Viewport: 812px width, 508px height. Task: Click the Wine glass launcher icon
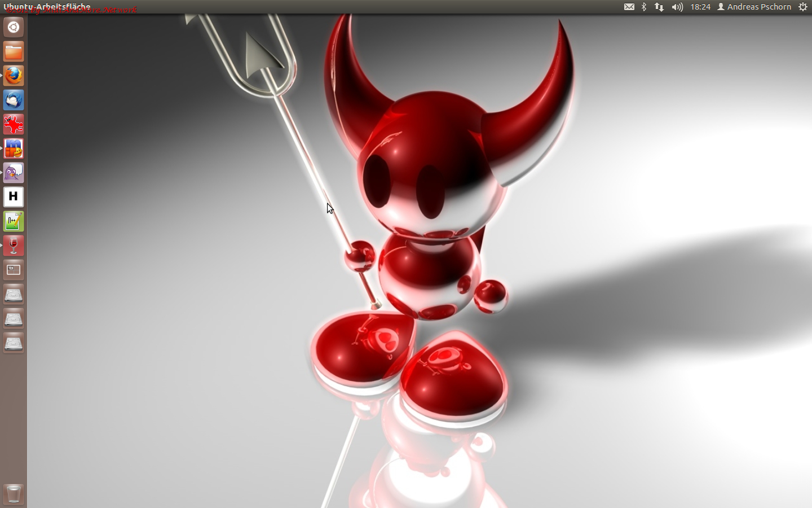click(14, 246)
